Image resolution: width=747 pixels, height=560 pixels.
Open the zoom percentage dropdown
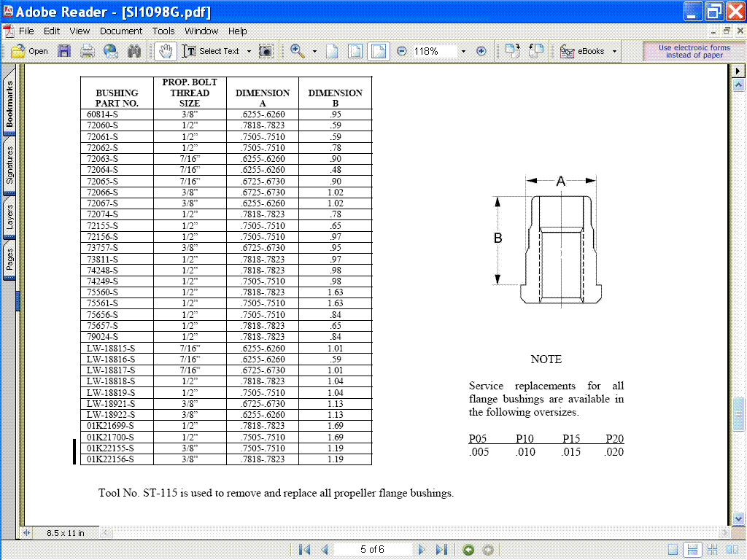(462, 51)
